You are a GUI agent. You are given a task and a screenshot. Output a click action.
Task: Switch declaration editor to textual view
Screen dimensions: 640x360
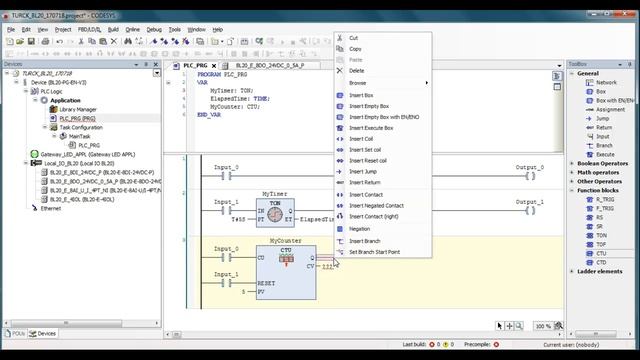click(x=557, y=76)
